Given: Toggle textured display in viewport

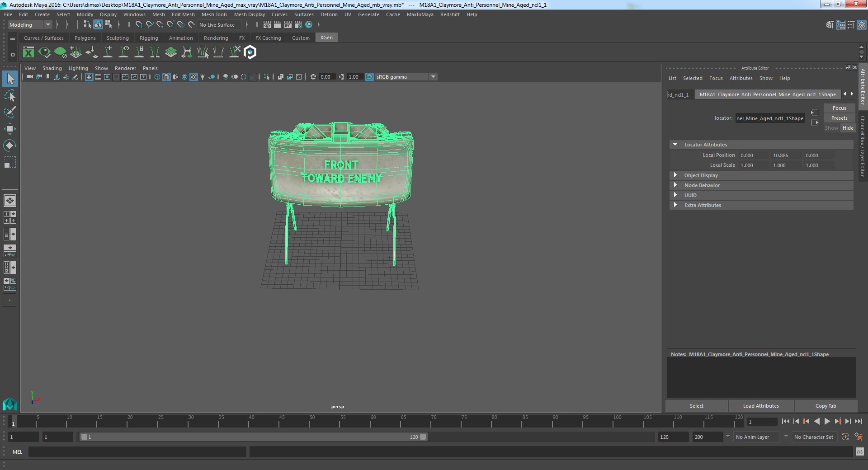Looking at the screenshot, I should 193,77.
